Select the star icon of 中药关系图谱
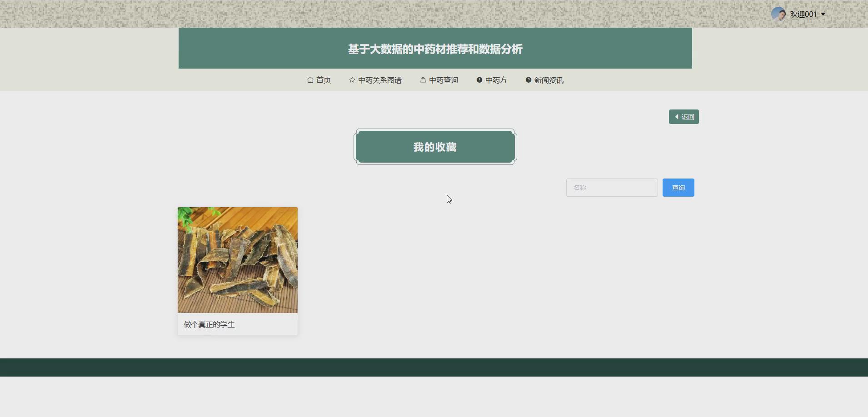868x417 pixels. [352, 80]
